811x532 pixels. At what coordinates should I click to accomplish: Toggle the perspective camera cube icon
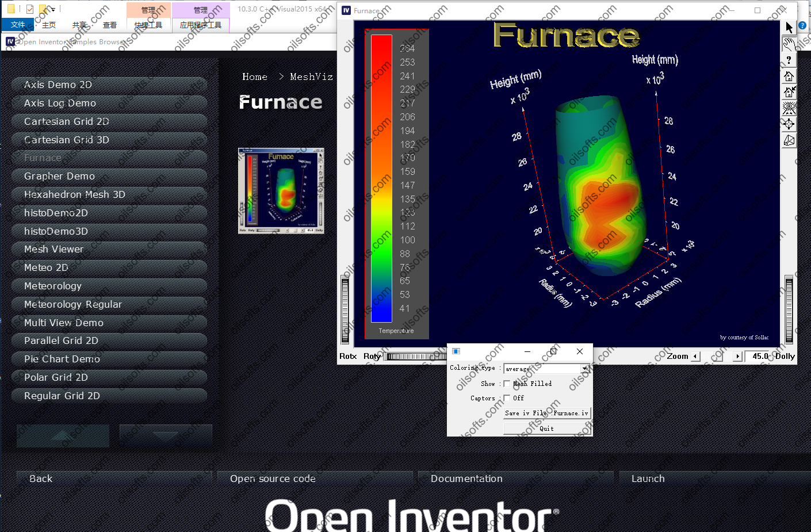pos(789,140)
